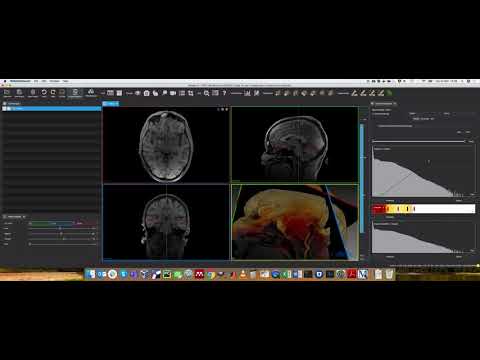
Task: Adjust the vertical blue level window slider
Action: tap(362, 178)
